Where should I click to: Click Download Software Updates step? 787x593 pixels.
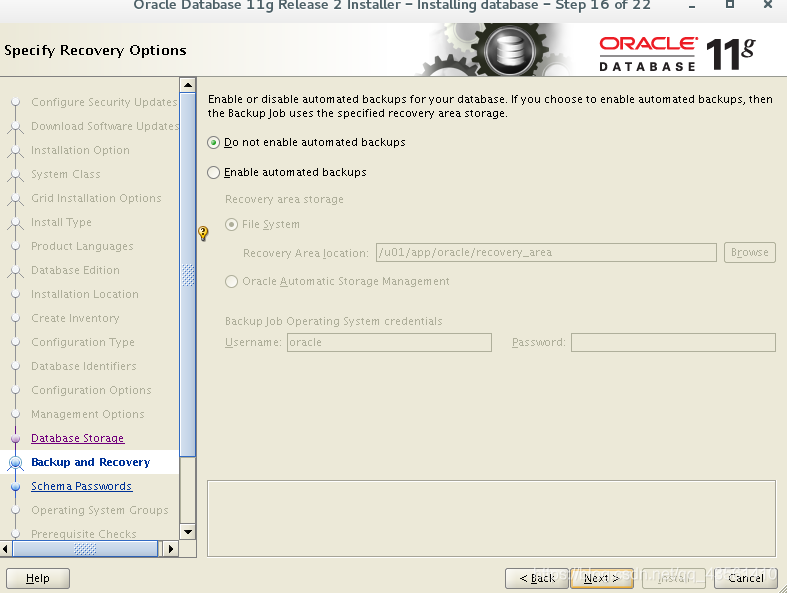(x=105, y=127)
